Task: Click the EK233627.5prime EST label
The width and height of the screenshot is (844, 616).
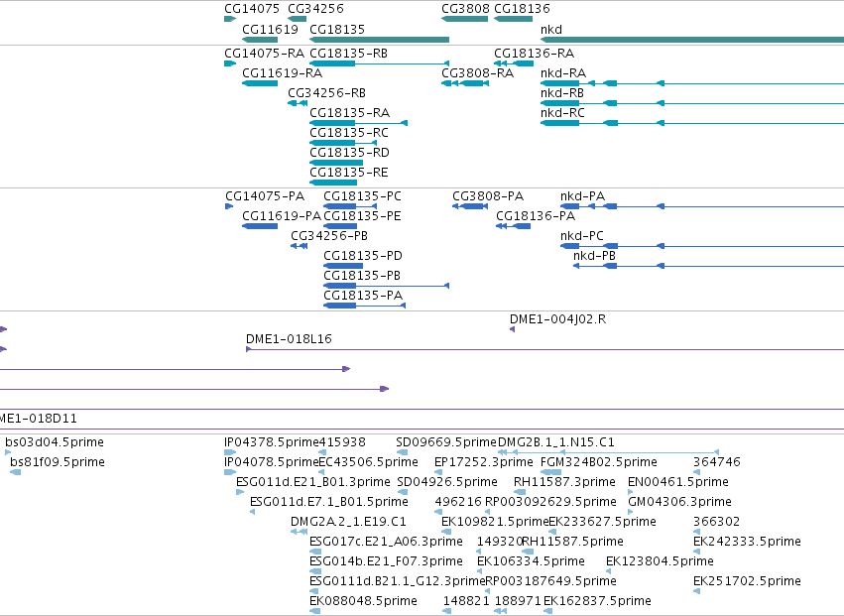Action: coord(602,523)
